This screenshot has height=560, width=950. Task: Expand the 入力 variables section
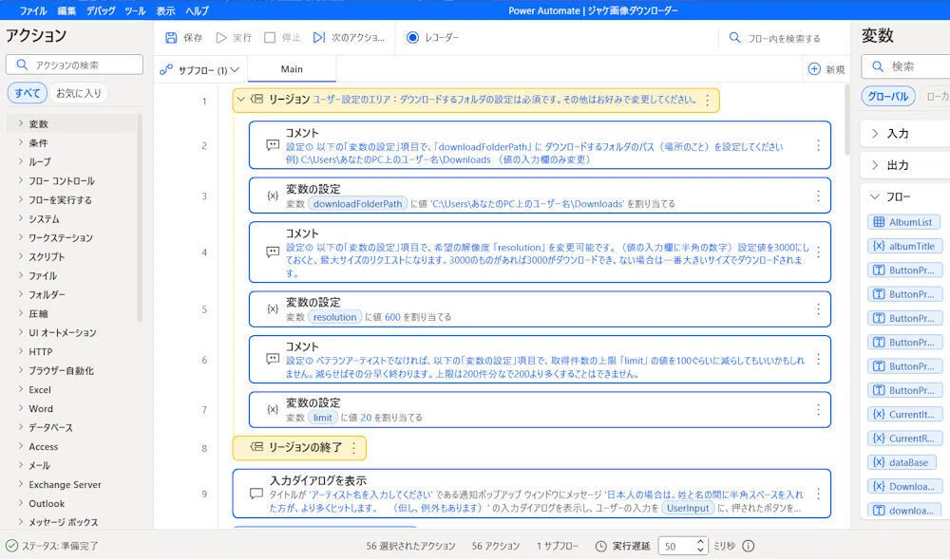click(x=875, y=134)
